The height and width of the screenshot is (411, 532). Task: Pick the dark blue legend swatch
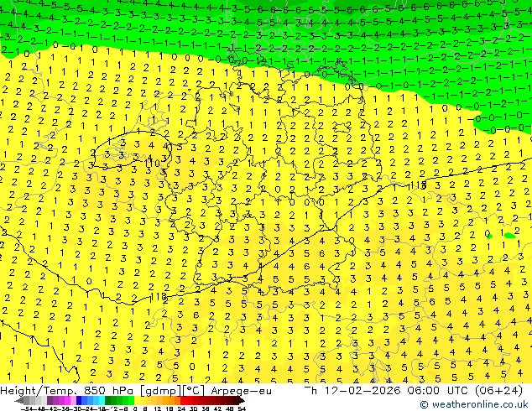[x=79, y=401]
